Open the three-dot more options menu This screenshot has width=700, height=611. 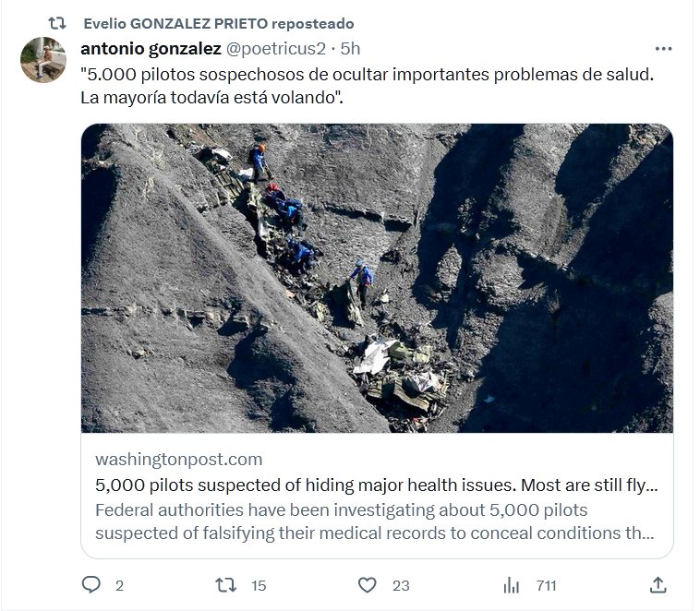click(x=663, y=49)
